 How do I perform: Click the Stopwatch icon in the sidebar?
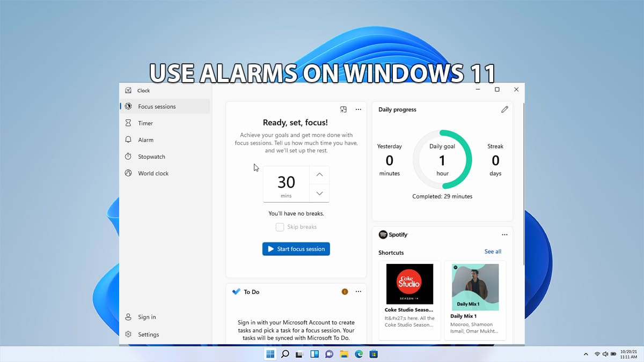128,157
